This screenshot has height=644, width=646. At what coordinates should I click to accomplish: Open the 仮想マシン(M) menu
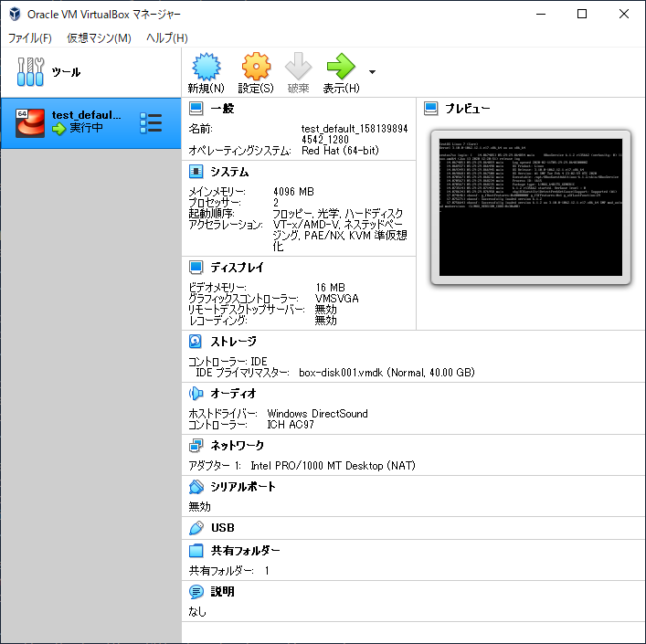click(99, 37)
